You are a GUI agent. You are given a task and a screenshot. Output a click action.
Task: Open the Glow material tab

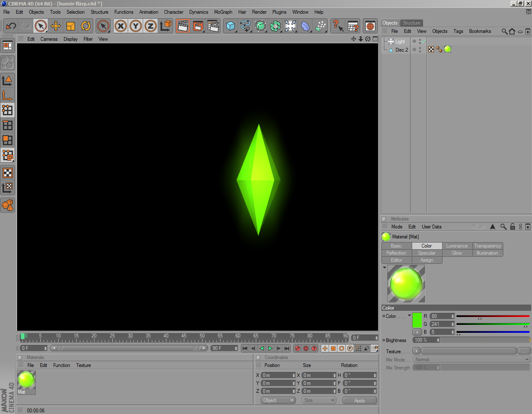tap(457, 253)
